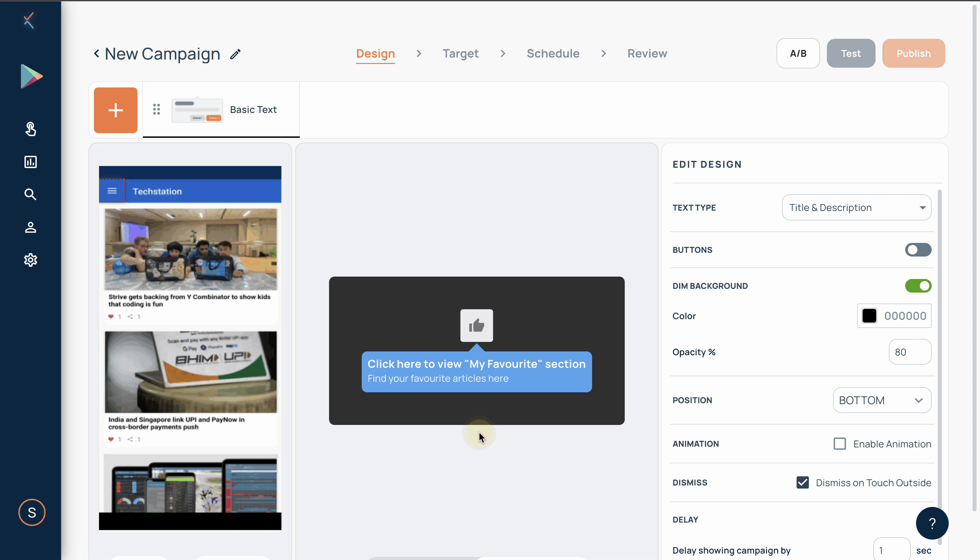Go to the Target step

[x=460, y=53]
